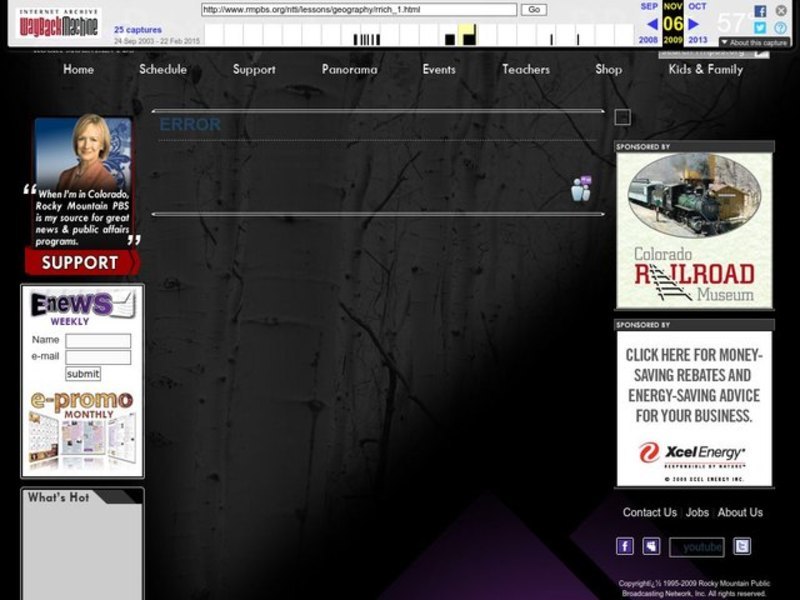800x600 pixels.
Task: Open the footer Facebook icon
Action: (x=625, y=546)
